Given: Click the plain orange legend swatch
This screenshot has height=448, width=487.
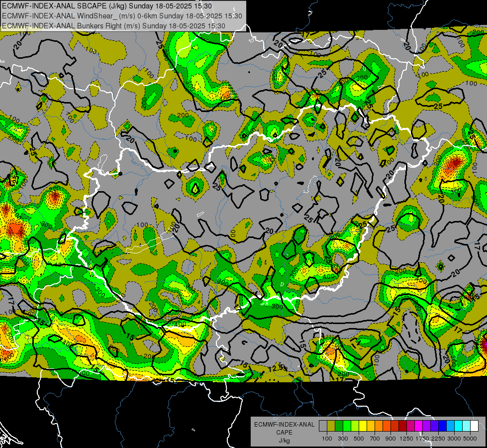Looking at the screenshot, I should [379, 426].
